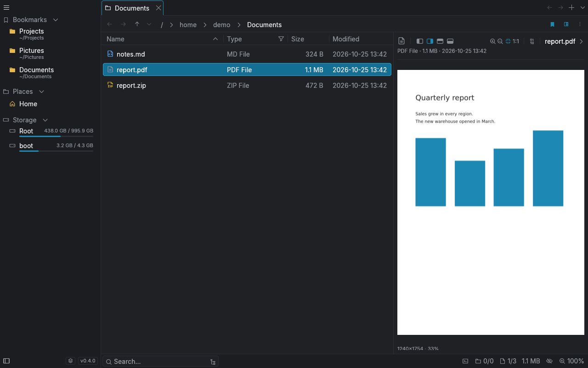
Task: Sort files by the Name column
Action: [x=162, y=39]
